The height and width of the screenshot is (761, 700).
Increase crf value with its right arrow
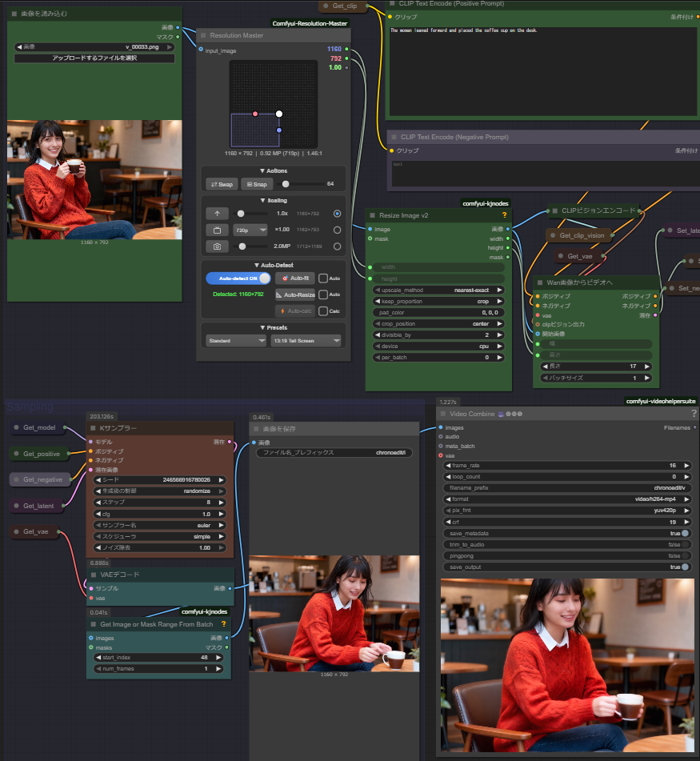pyautogui.click(x=687, y=523)
